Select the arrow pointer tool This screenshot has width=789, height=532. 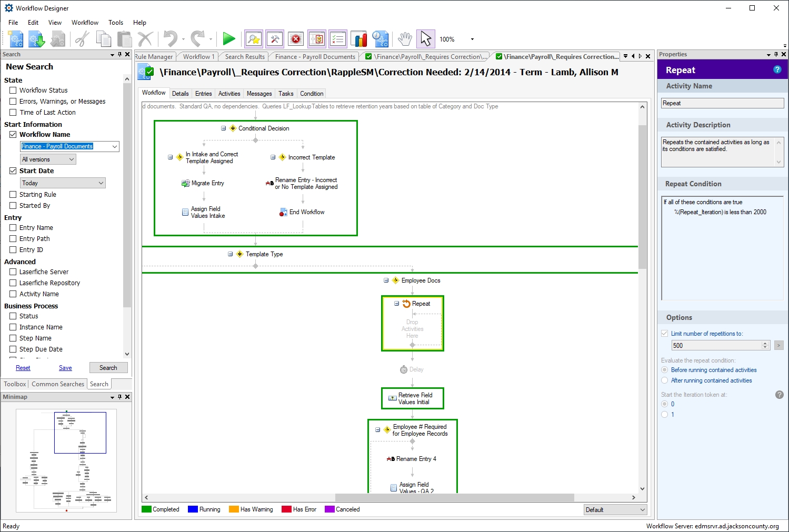(425, 39)
